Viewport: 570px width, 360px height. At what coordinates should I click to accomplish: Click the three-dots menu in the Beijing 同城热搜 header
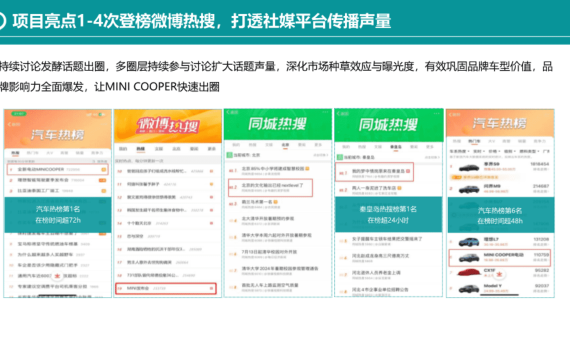(x=325, y=112)
